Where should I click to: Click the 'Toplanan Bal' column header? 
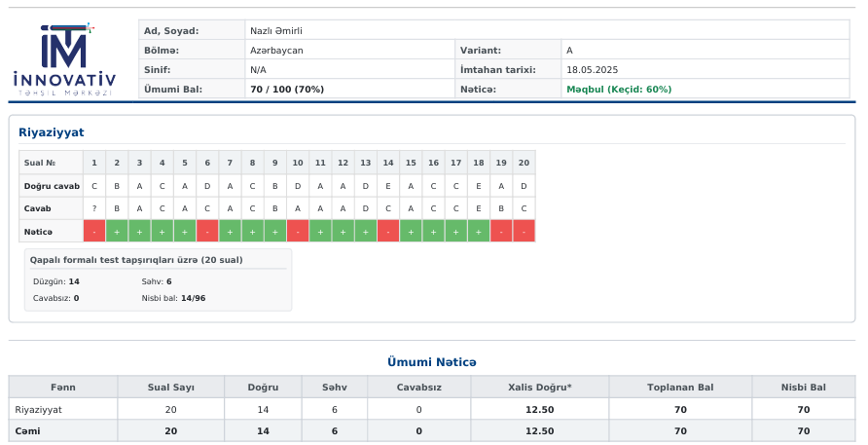click(680, 388)
